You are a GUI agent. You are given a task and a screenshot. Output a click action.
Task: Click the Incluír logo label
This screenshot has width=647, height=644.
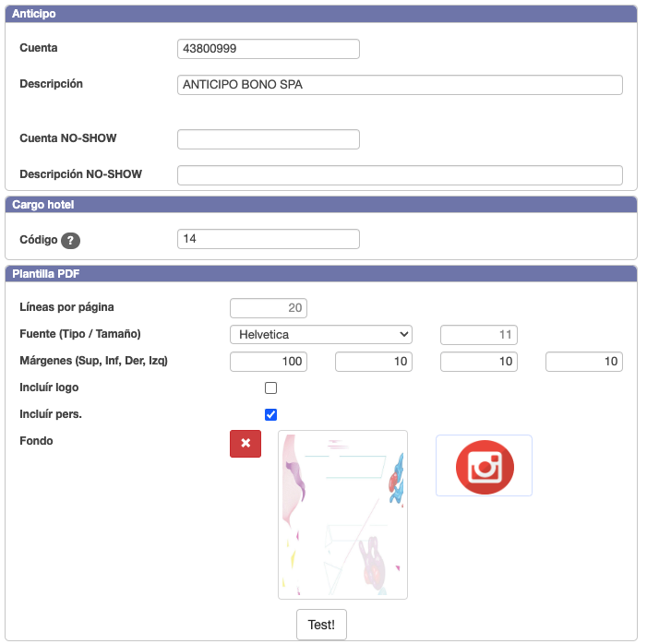click(x=49, y=388)
